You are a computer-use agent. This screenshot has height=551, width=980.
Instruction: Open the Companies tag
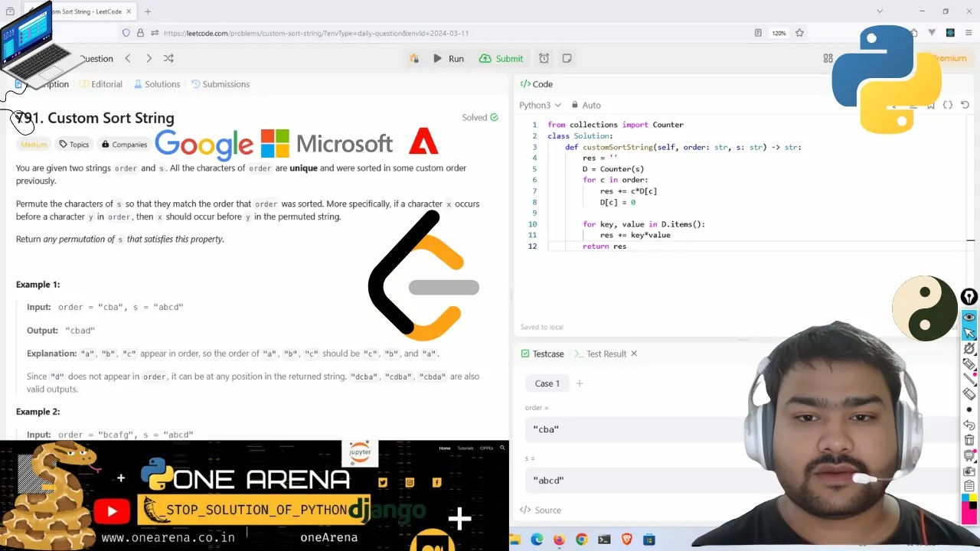[x=124, y=144]
